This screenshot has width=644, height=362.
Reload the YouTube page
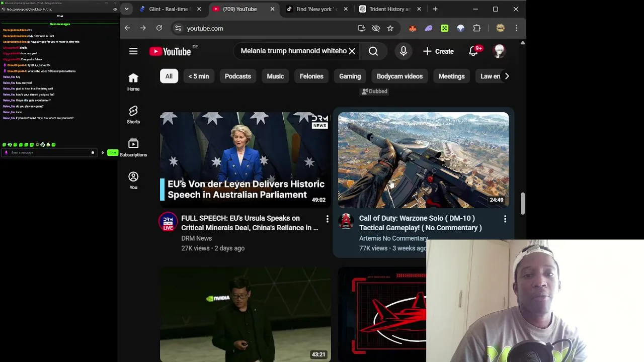tap(159, 28)
